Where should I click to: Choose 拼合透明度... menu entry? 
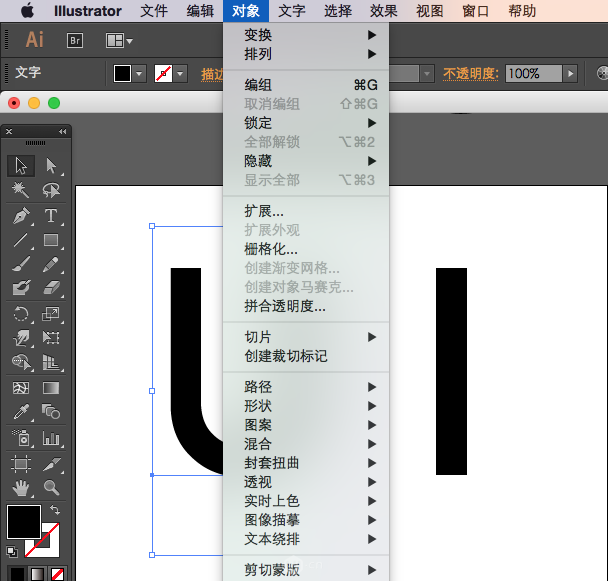(x=306, y=306)
